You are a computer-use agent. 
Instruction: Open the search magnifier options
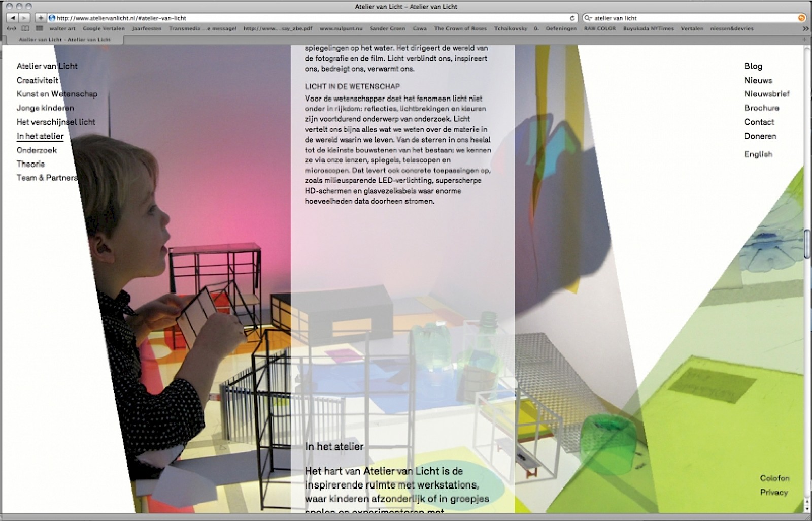[x=588, y=18]
